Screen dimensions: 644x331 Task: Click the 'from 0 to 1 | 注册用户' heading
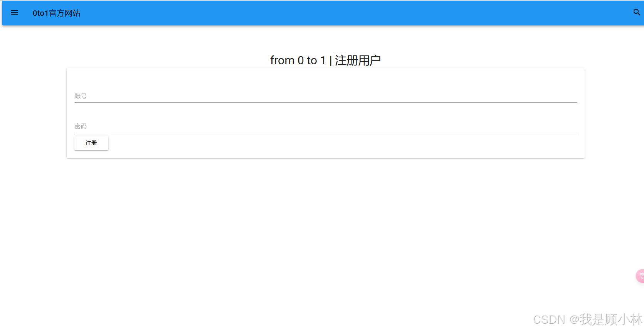point(325,60)
